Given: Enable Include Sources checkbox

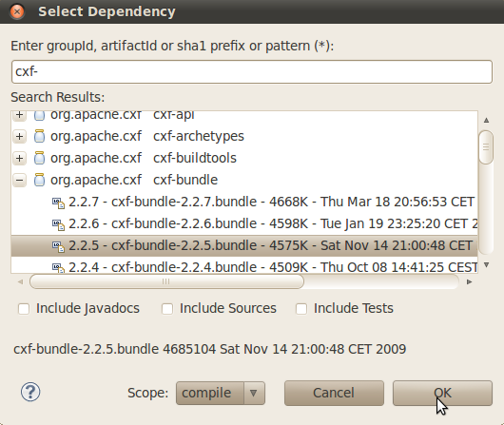Looking at the screenshot, I should pyautogui.click(x=167, y=309).
